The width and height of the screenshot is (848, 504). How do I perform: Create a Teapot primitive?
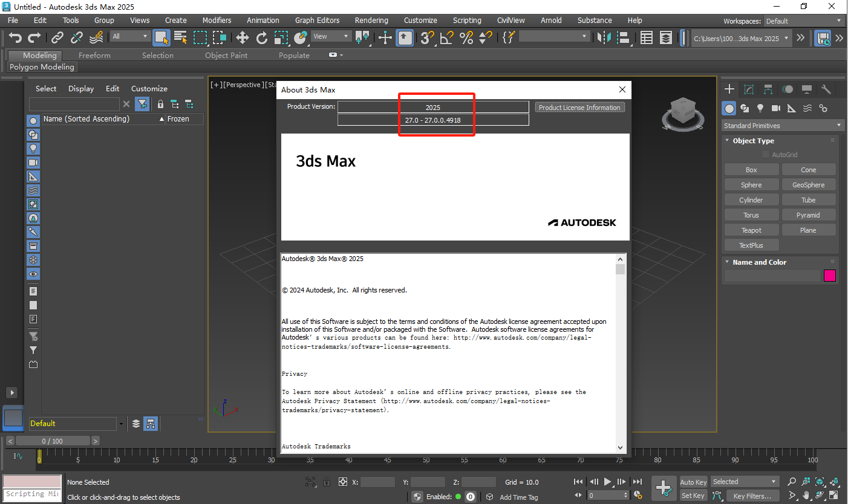coord(751,230)
